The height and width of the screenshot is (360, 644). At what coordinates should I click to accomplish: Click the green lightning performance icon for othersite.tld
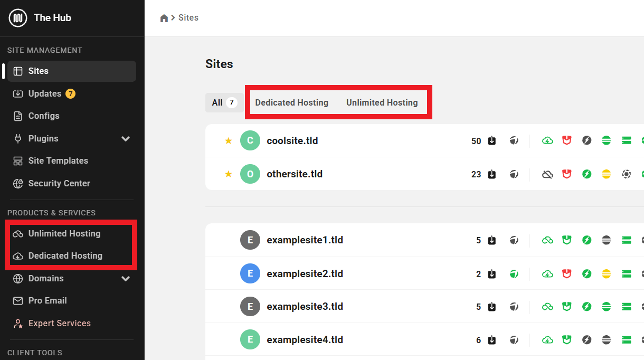(x=586, y=174)
